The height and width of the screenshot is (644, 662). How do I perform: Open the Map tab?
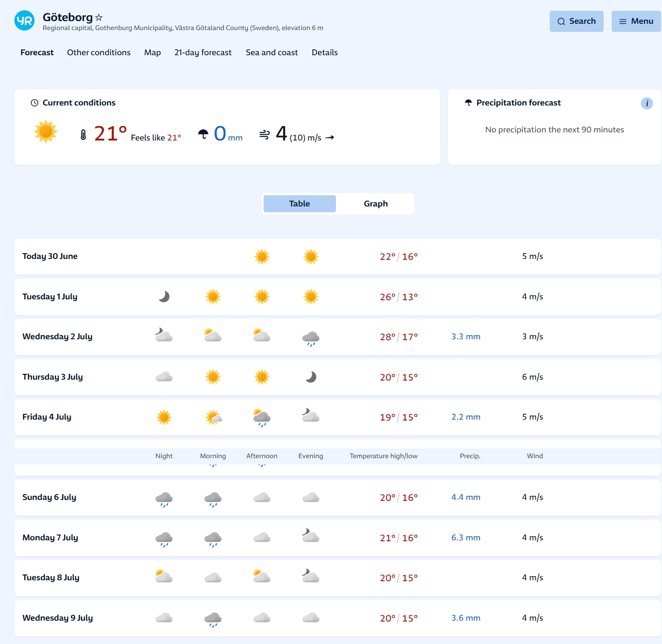(x=152, y=53)
